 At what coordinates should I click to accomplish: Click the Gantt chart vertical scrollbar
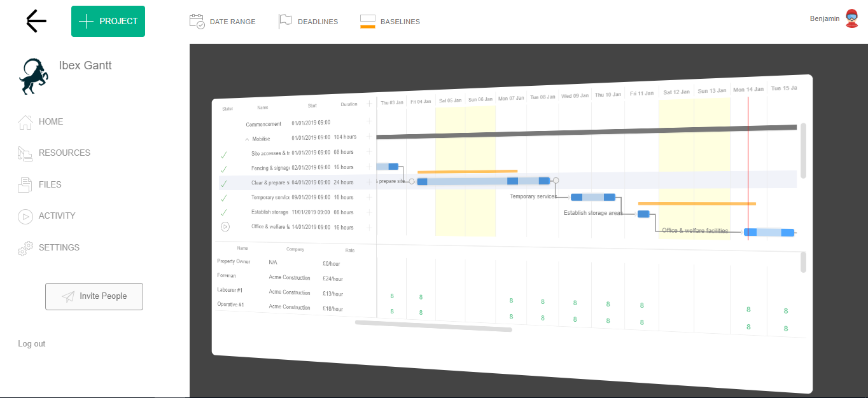click(x=803, y=151)
